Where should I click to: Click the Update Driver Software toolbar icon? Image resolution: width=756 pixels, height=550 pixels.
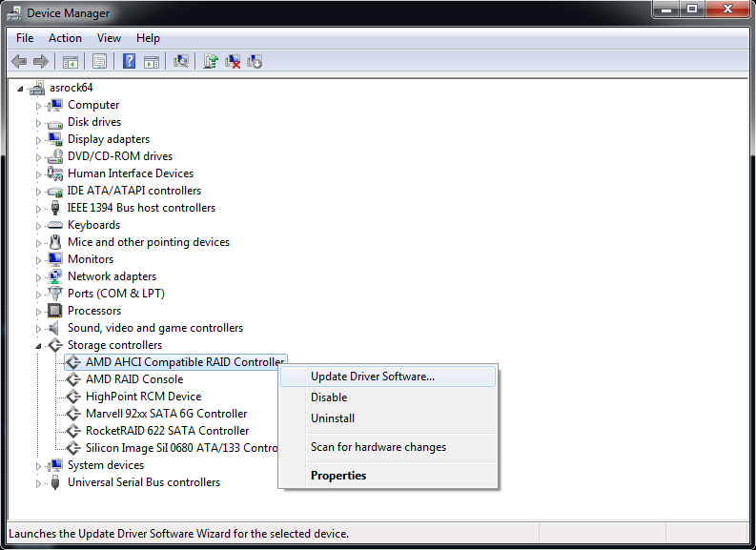point(211,61)
